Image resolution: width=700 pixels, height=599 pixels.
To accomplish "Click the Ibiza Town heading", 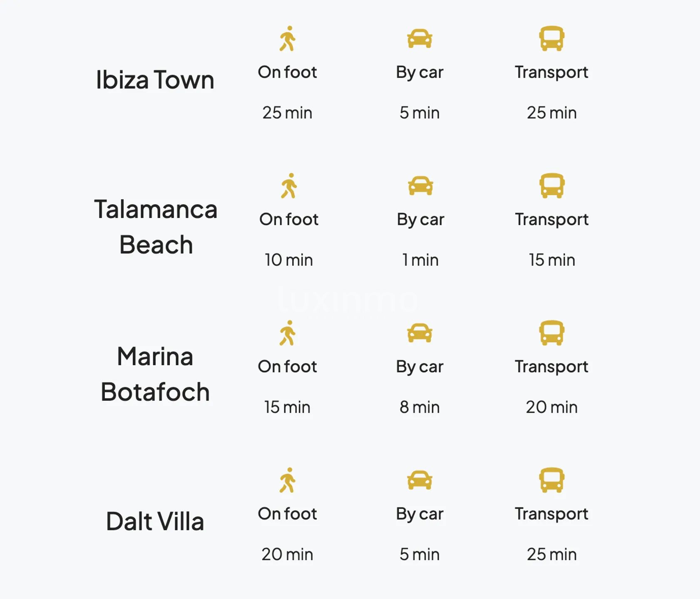I will point(155,79).
